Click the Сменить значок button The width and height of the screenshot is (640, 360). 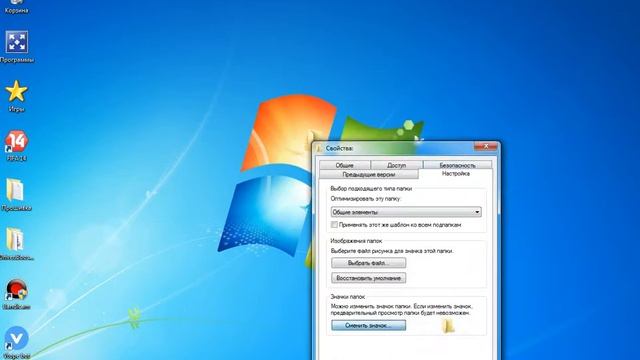tap(369, 325)
